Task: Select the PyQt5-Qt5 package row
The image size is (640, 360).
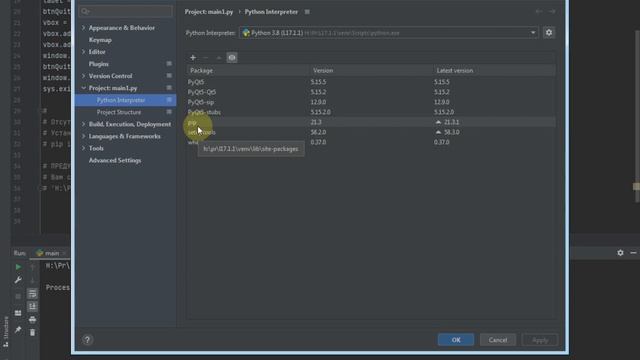Action: pyautogui.click(x=371, y=92)
